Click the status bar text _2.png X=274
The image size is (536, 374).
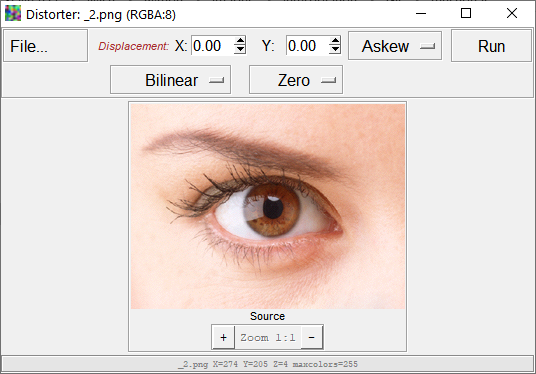(x=268, y=364)
